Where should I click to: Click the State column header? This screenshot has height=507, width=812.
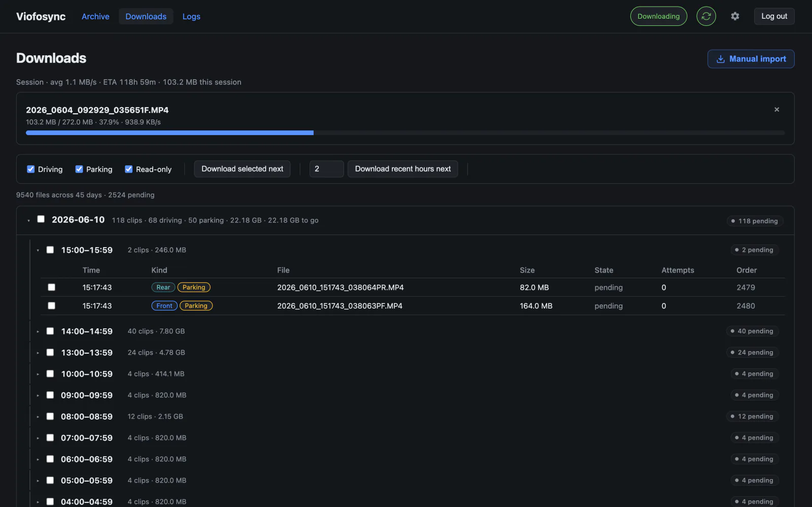click(604, 270)
